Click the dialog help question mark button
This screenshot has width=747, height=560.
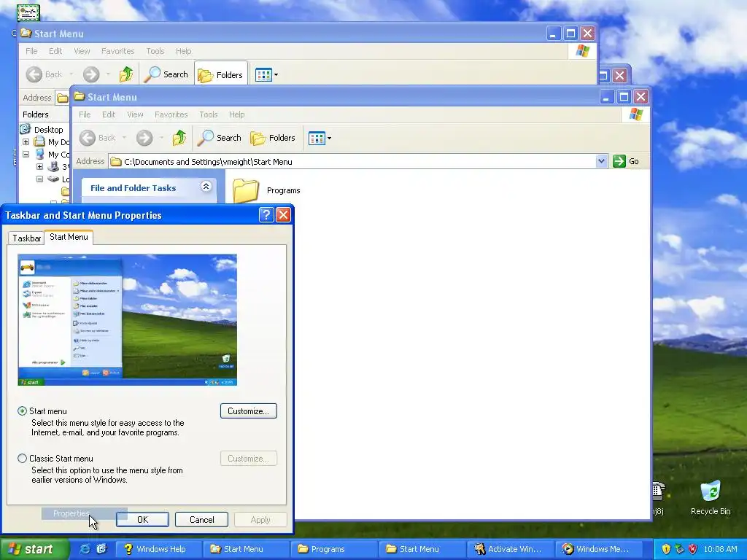tap(266, 215)
